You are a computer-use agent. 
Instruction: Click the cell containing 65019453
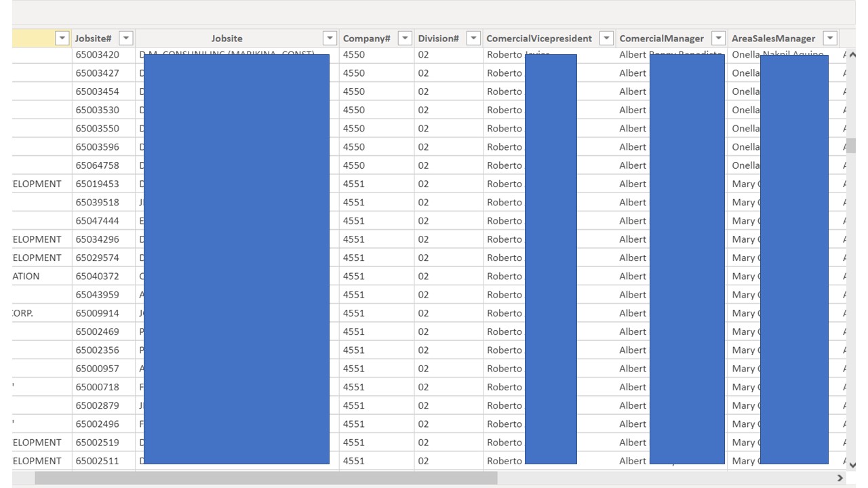[103, 184]
